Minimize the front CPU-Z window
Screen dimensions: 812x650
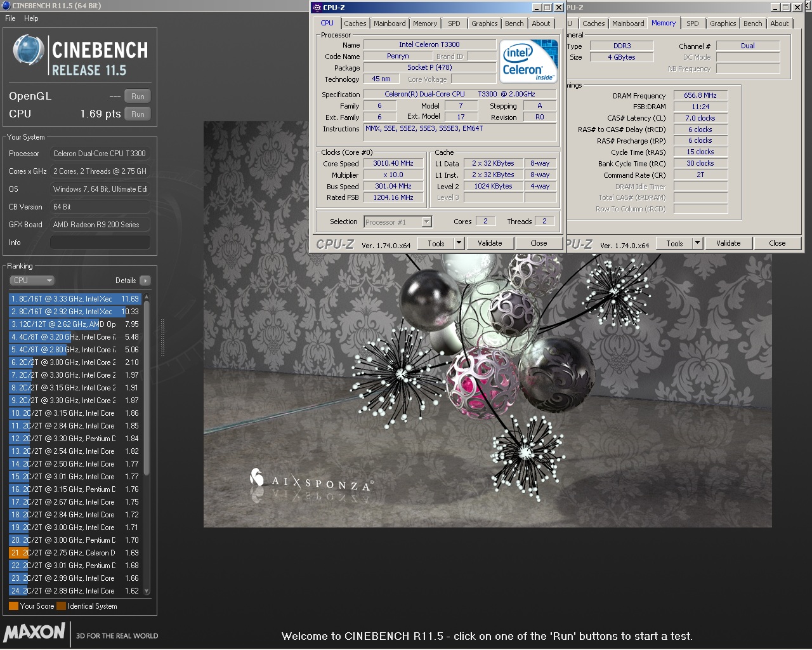pos(537,8)
